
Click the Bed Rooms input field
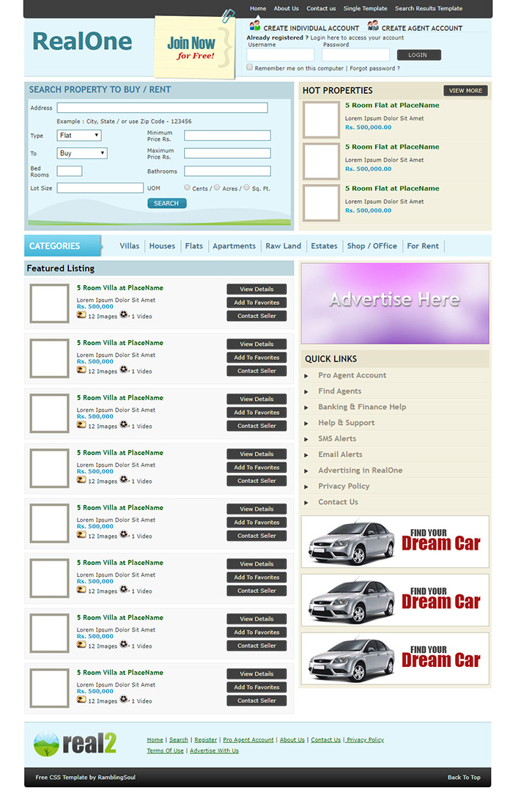tap(70, 171)
